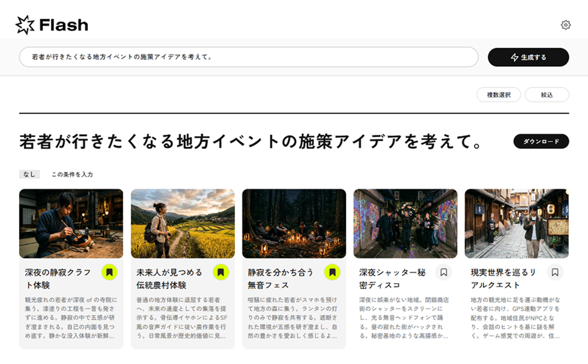Click この条件を入力 link
The height and width of the screenshot is (364, 588).
[72, 174]
